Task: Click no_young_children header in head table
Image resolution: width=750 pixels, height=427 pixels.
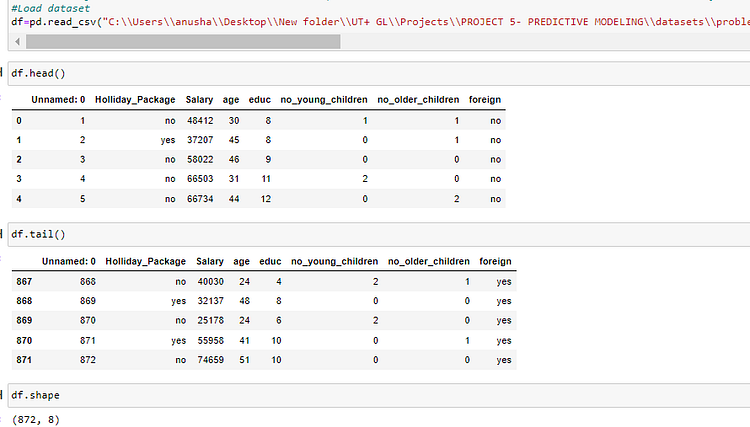Action: click(x=324, y=99)
